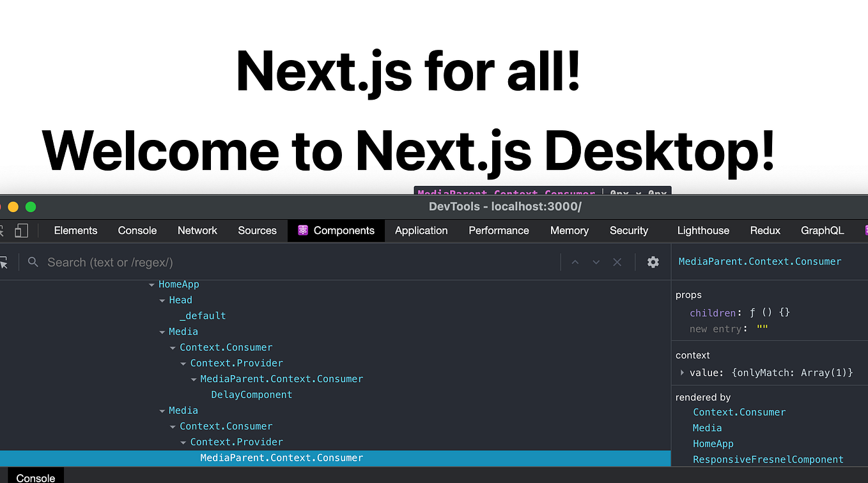Click the search magnifier icon
The image size is (868, 483).
33,262
